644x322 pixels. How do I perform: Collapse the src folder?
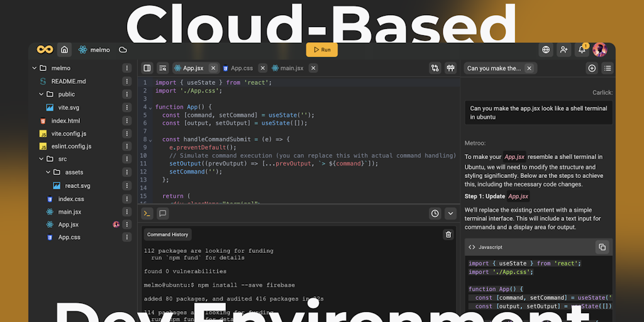click(42, 159)
